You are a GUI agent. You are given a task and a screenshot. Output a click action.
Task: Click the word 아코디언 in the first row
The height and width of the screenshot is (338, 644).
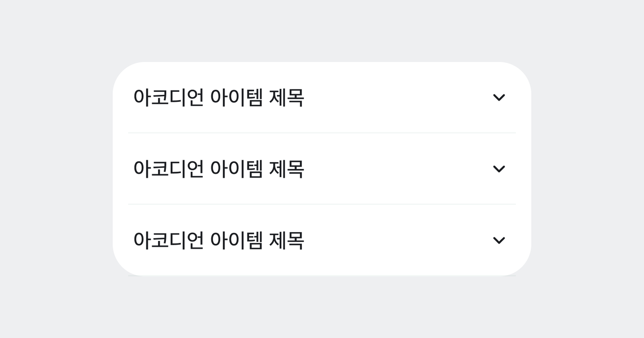(x=168, y=98)
